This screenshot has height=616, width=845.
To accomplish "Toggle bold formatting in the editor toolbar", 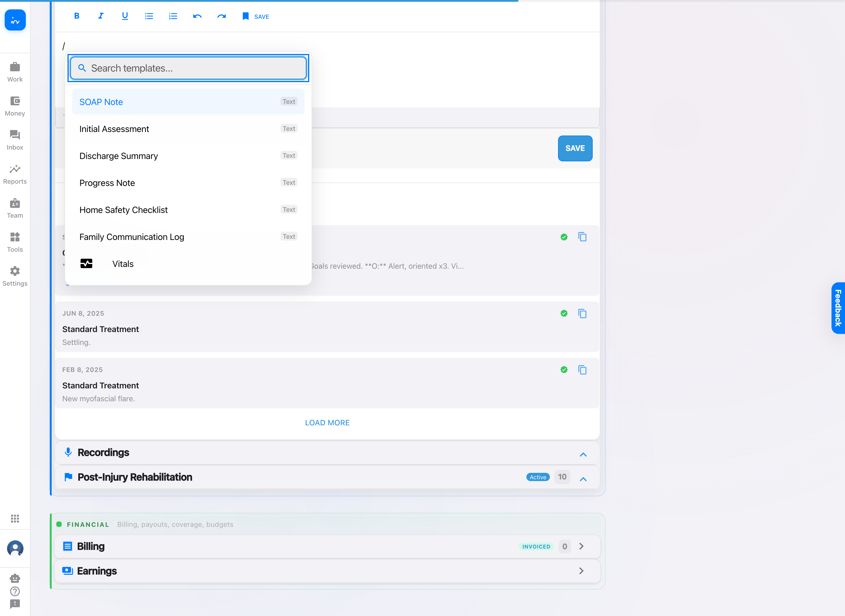I will (x=77, y=16).
